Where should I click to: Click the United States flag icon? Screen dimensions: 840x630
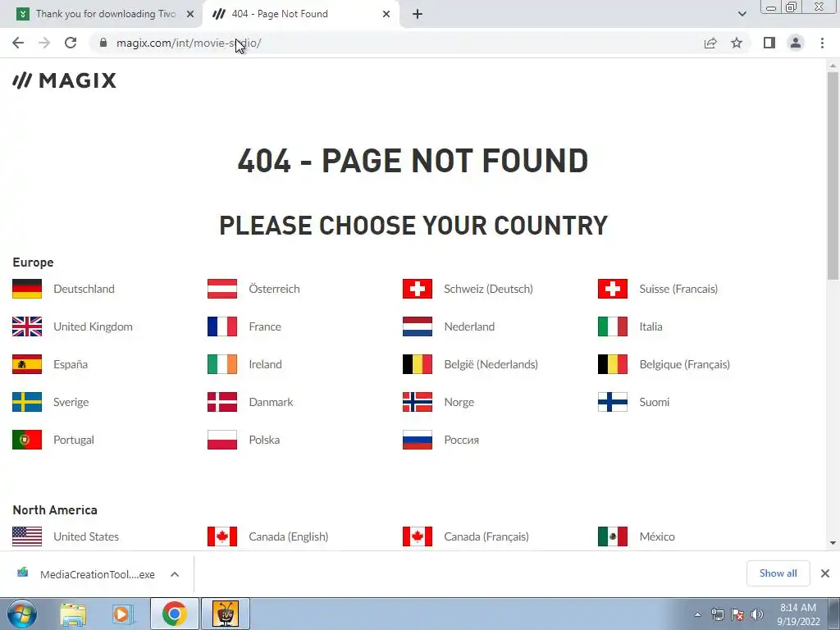[27, 536]
